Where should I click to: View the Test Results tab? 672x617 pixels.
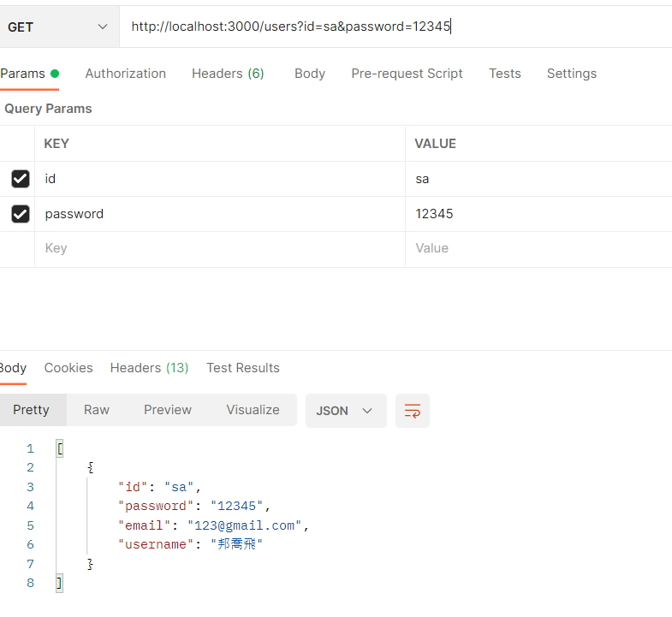pyautogui.click(x=243, y=368)
